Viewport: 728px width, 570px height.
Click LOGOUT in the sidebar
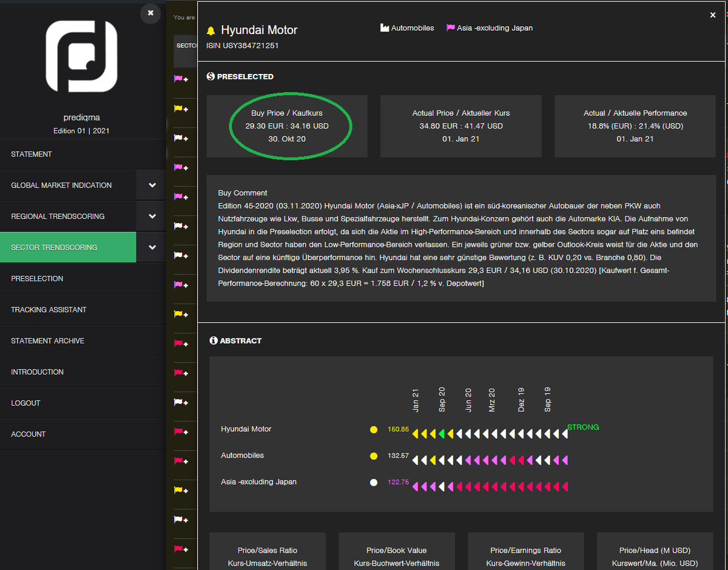[83, 403]
